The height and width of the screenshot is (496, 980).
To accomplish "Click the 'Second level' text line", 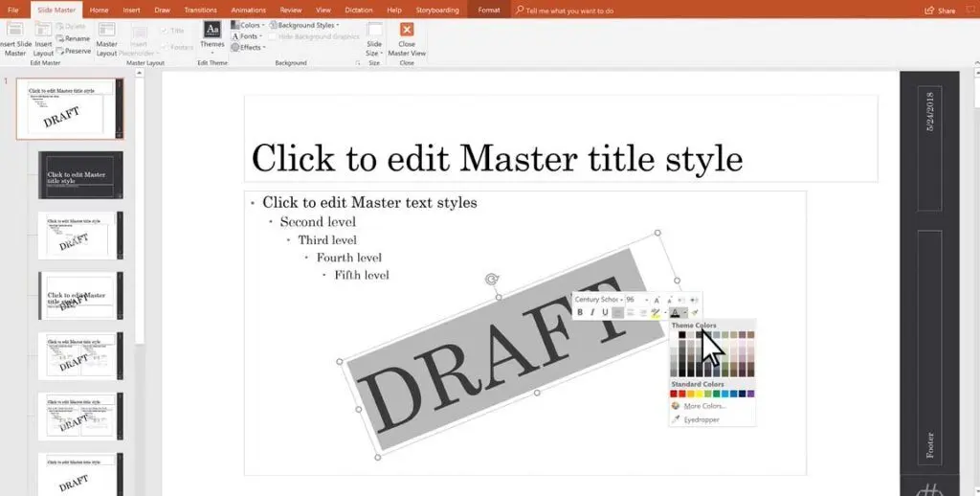I will pyautogui.click(x=318, y=222).
